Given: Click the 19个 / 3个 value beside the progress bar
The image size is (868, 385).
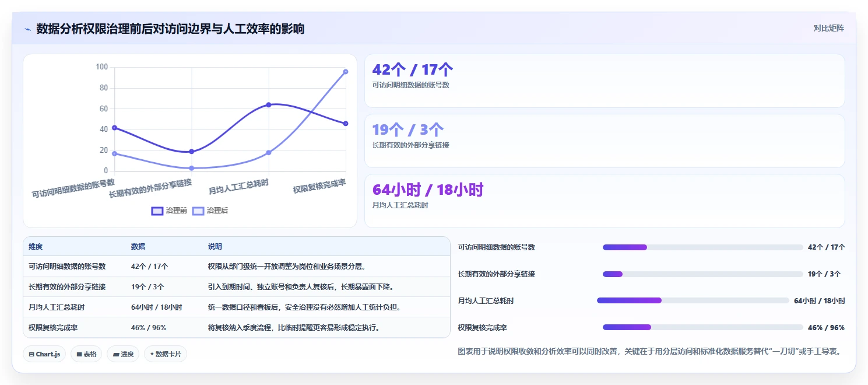Looking at the screenshot, I should pos(824,274).
